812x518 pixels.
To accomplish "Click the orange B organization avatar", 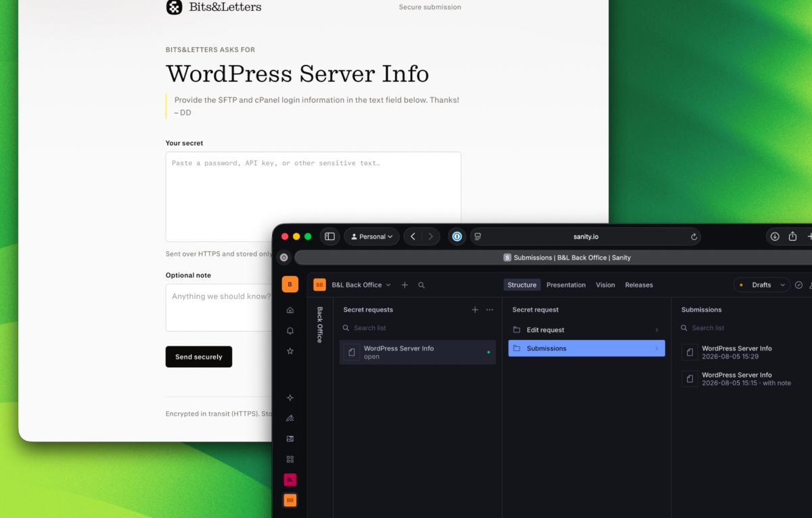I will click(290, 284).
